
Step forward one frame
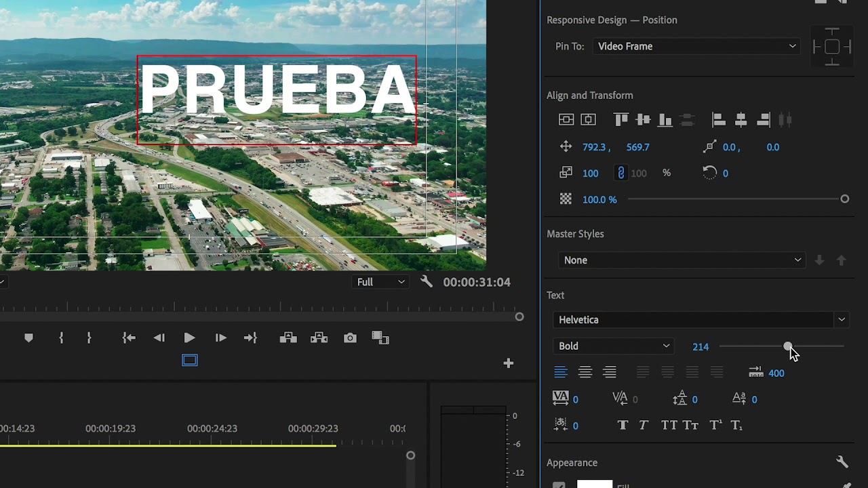[x=220, y=338]
